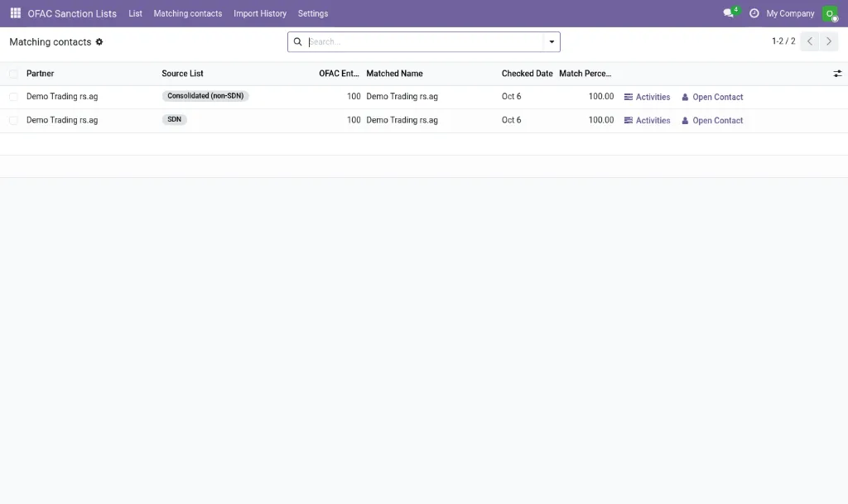Sort by the Match Perce... column header
This screenshot has height=504, width=848.
pos(585,74)
